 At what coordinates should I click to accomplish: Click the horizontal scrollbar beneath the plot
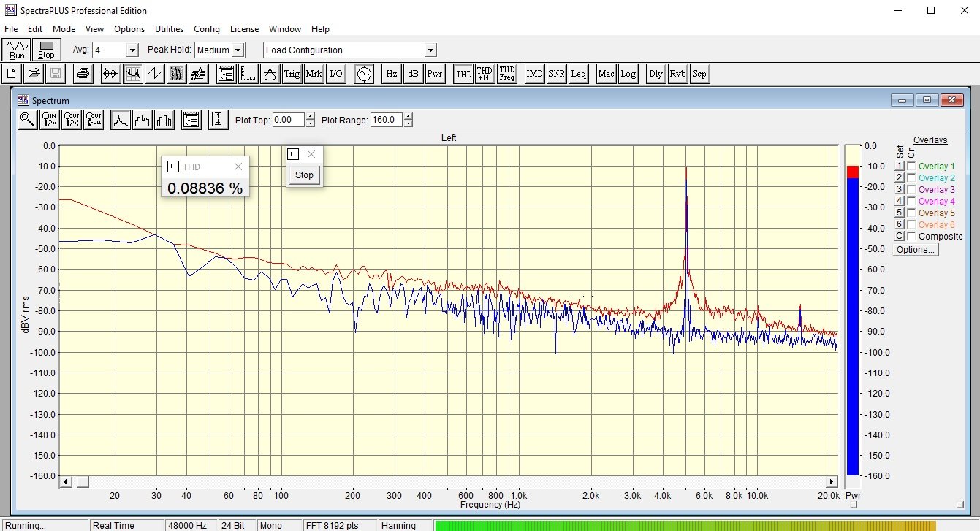447,482
